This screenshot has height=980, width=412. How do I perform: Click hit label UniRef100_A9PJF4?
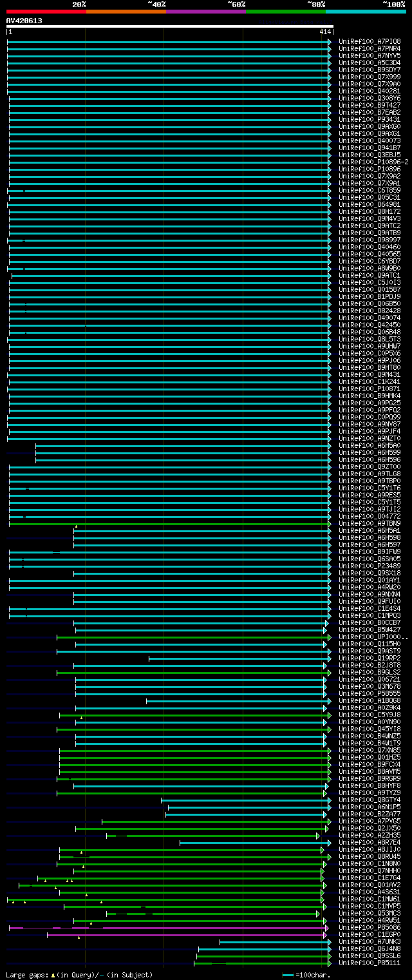point(369,431)
